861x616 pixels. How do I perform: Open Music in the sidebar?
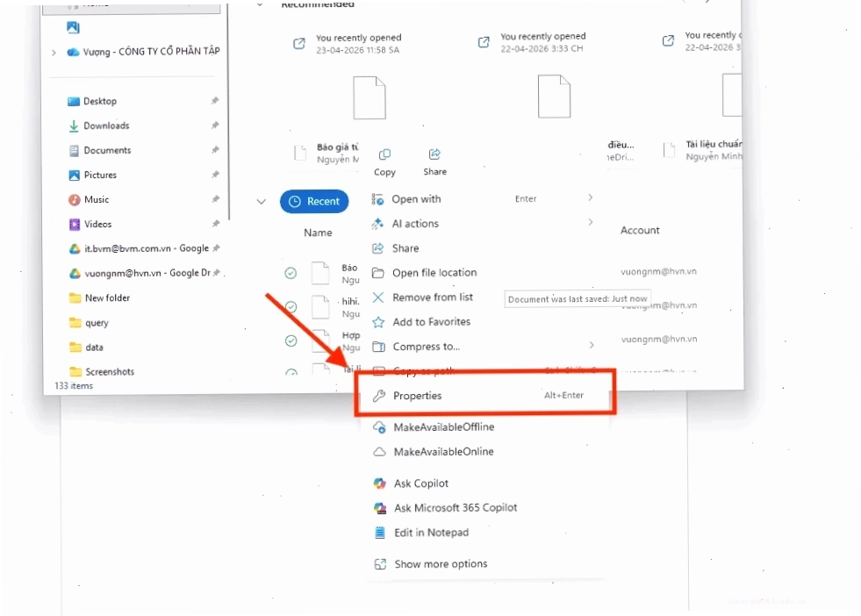(x=97, y=200)
